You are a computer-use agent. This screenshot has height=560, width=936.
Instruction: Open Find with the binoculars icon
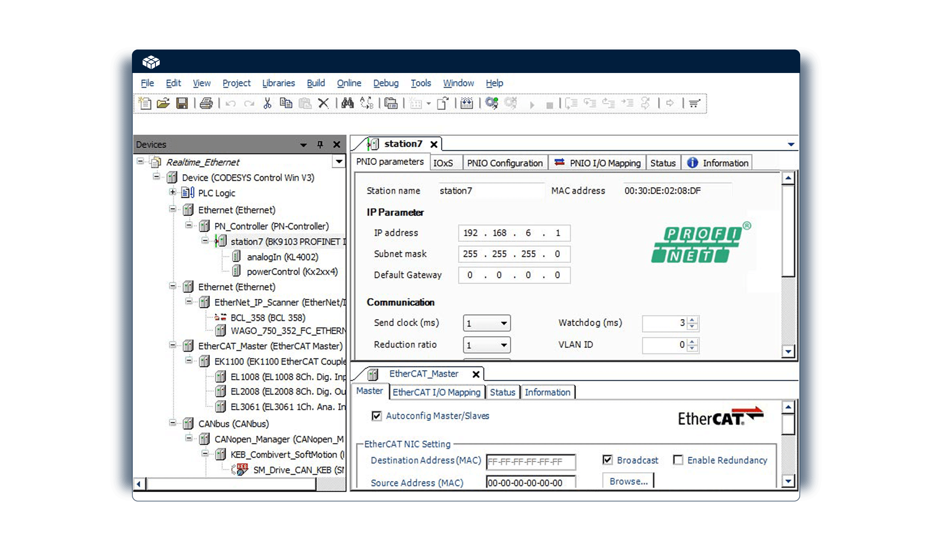pos(347,103)
